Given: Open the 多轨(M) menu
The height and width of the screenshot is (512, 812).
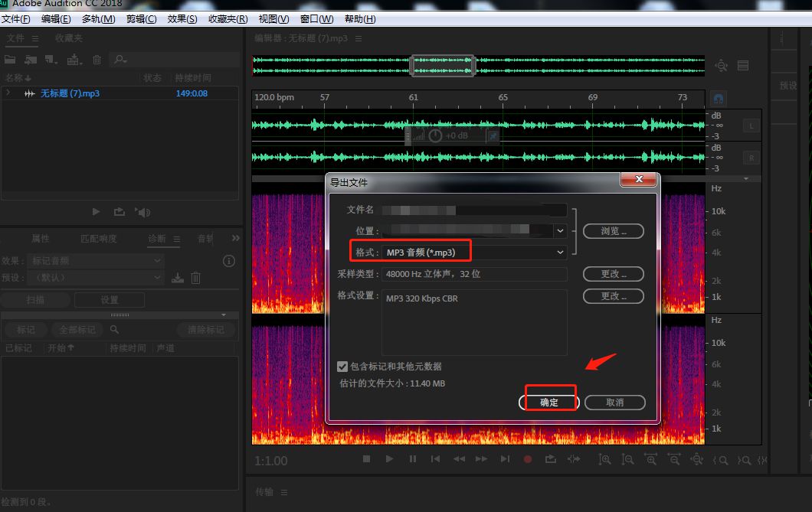Looking at the screenshot, I should tap(98, 19).
